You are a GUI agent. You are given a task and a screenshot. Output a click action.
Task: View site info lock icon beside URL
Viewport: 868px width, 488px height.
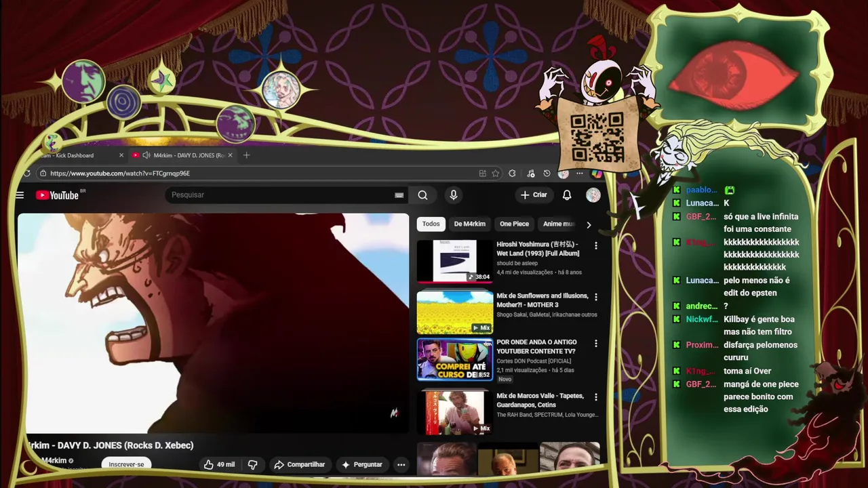43,174
